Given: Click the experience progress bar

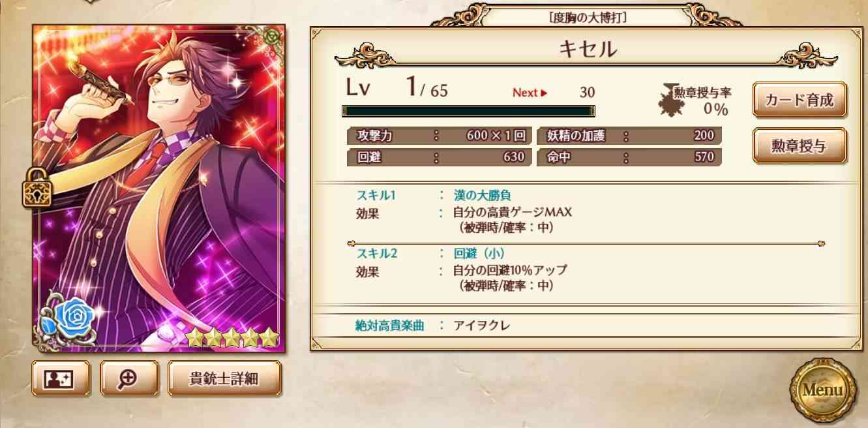Looking at the screenshot, I should coord(468,111).
